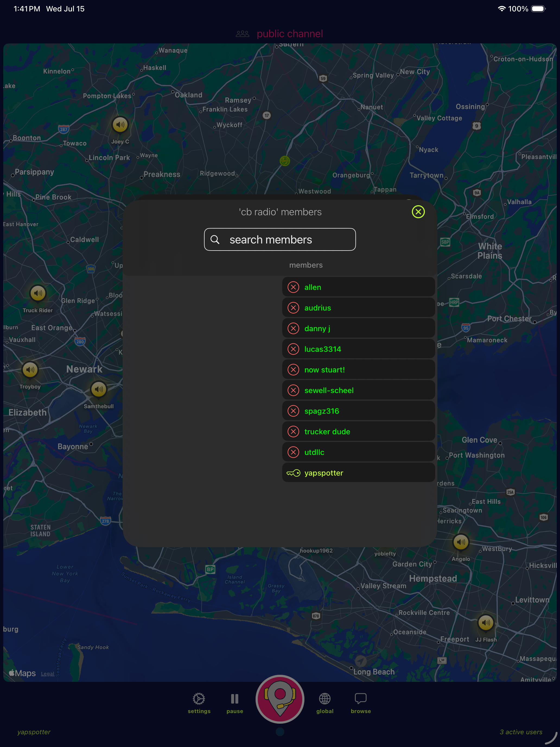Select Samthebull speaker marker on map

click(98, 389)
